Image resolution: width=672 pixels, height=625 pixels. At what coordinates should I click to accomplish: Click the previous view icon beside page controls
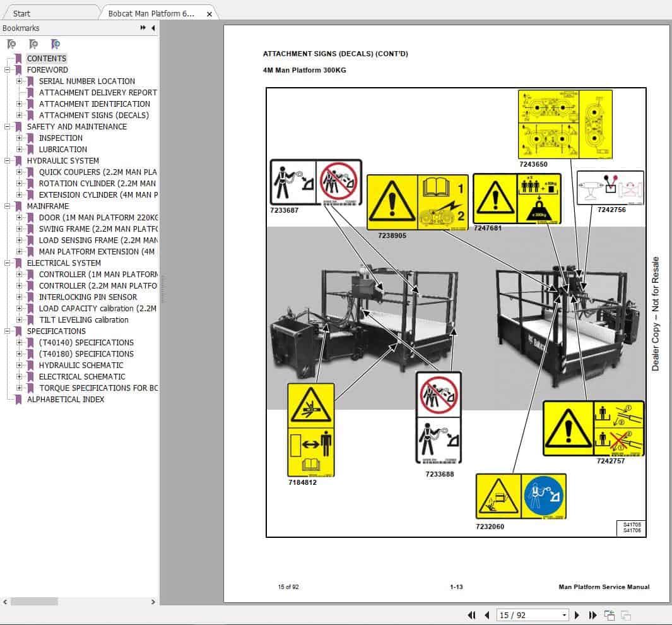(x=609, y=614)
